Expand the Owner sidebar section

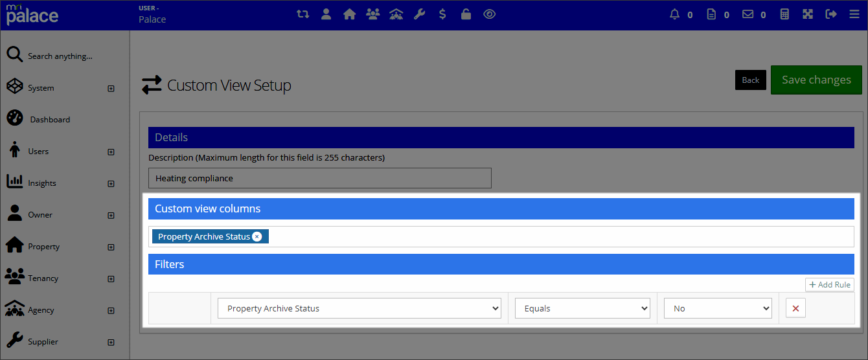[111, 216]
